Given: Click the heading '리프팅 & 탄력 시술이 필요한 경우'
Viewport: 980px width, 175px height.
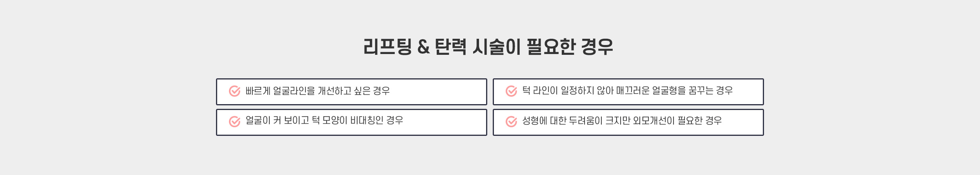Looking at the screenshot, I should pyautogui.click(x=488, y=47).
